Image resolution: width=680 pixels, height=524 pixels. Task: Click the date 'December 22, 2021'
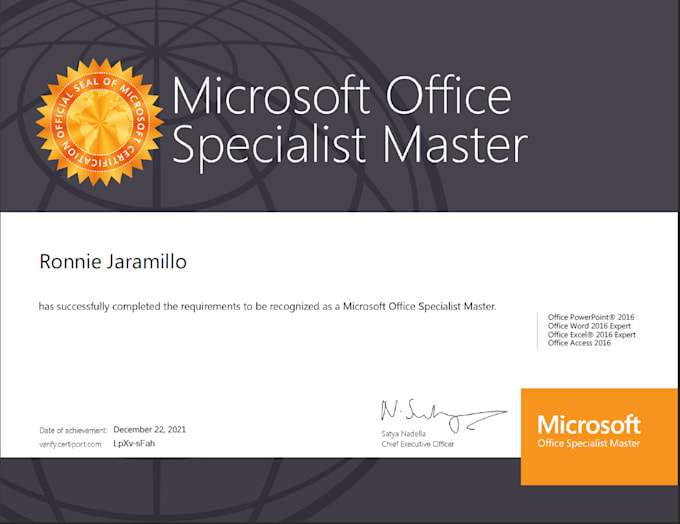pos(150,429)
